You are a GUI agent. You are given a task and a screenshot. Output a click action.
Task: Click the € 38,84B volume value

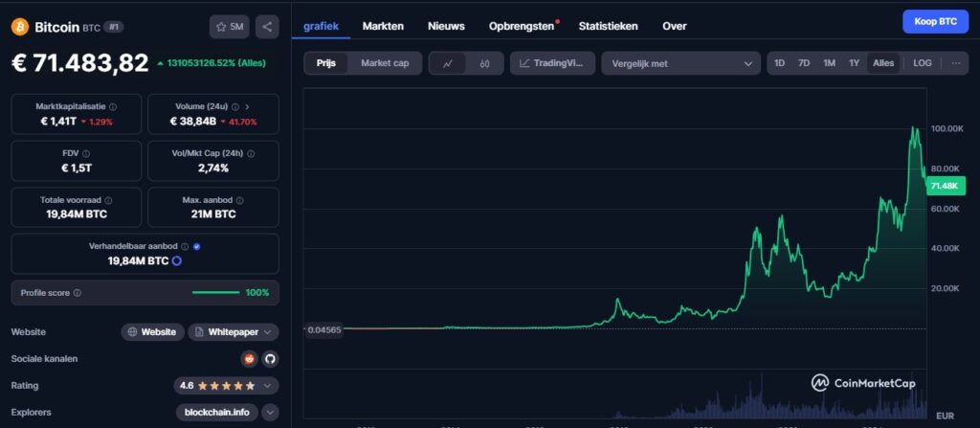tap(192, 122)
